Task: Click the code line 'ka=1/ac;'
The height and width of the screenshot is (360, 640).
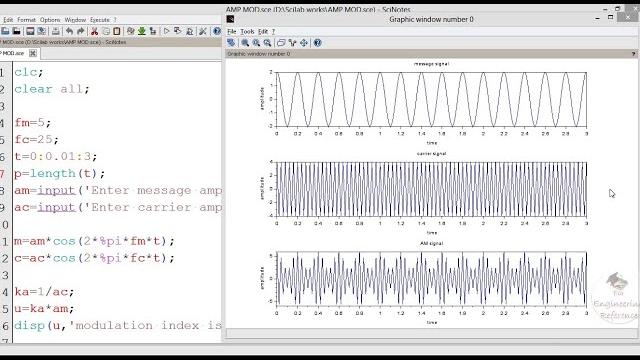Action: coord(44,292)
